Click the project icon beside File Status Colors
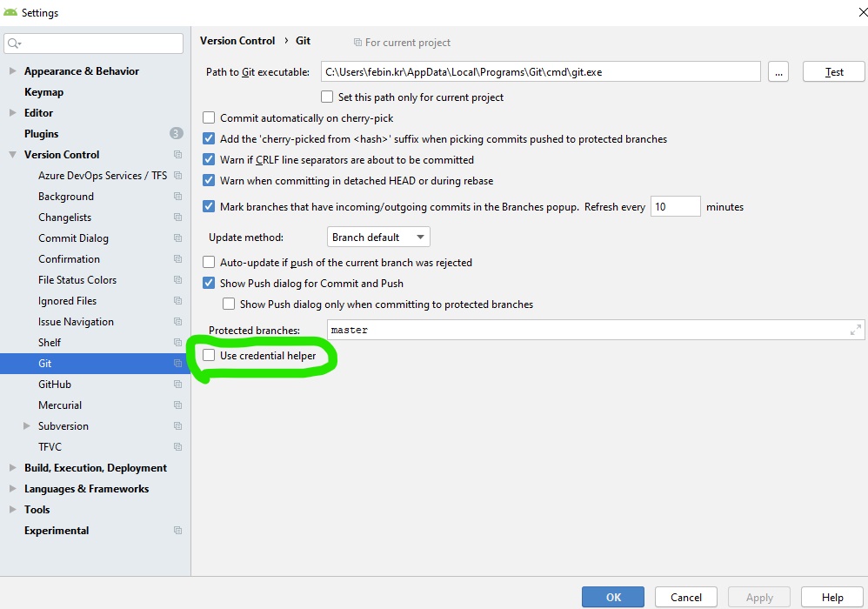The image size is (868, 609). pos(177,280)
